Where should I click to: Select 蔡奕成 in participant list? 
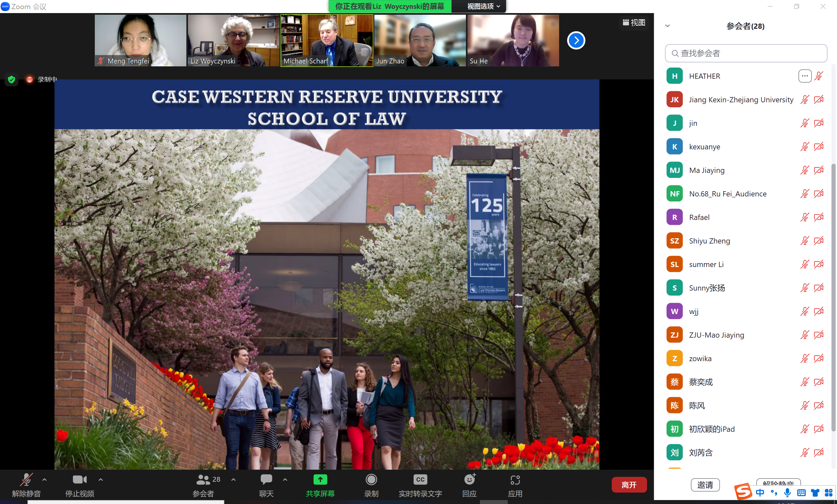point(745,382)
